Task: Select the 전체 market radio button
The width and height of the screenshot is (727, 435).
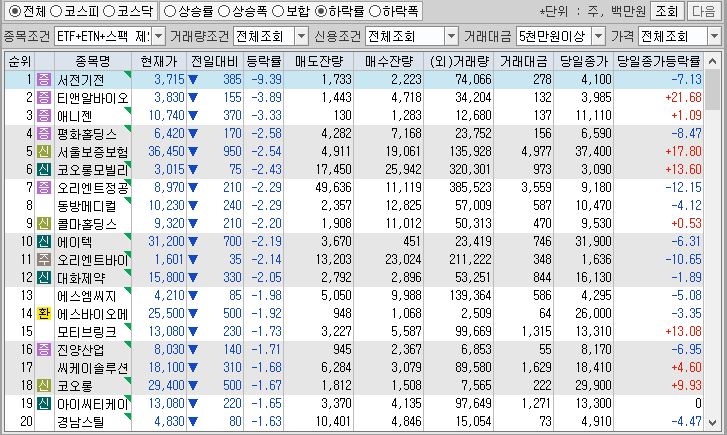Action: click(15, 11)
